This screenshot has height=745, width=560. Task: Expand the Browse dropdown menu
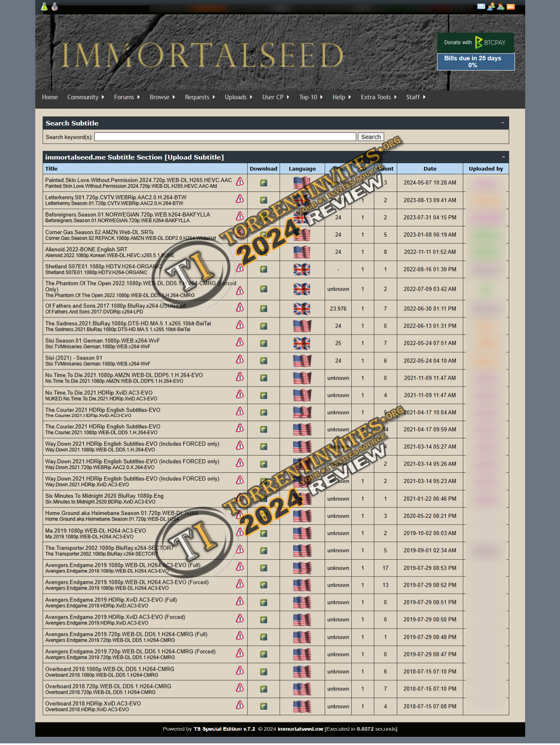pos(162,97)
